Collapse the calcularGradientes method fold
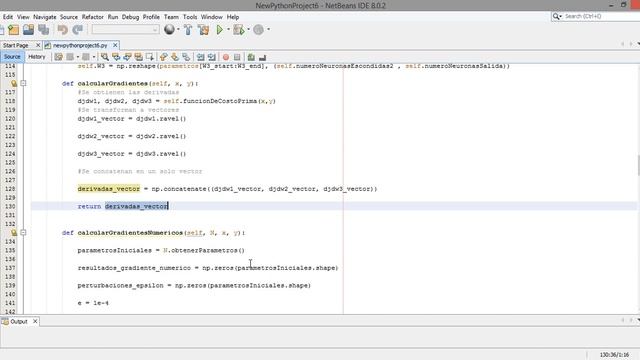 (x=23, y=83)
